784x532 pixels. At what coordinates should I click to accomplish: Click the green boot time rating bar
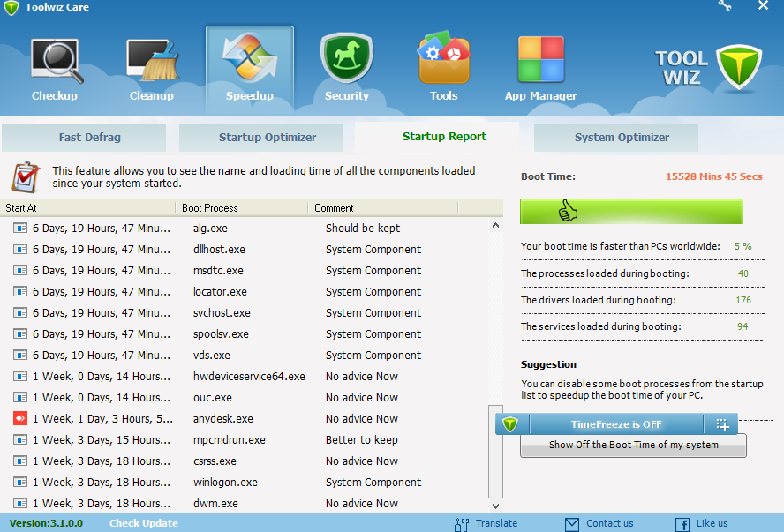[x=631, y=212]
